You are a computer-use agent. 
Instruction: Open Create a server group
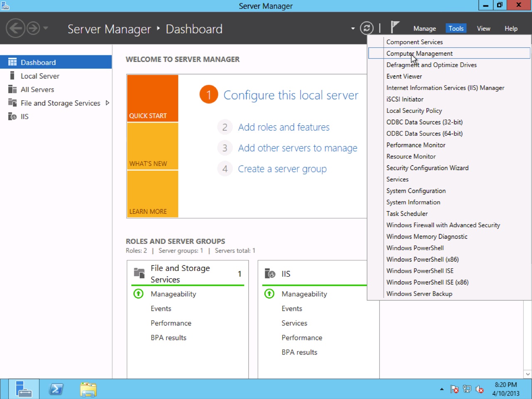click(282, 169)
